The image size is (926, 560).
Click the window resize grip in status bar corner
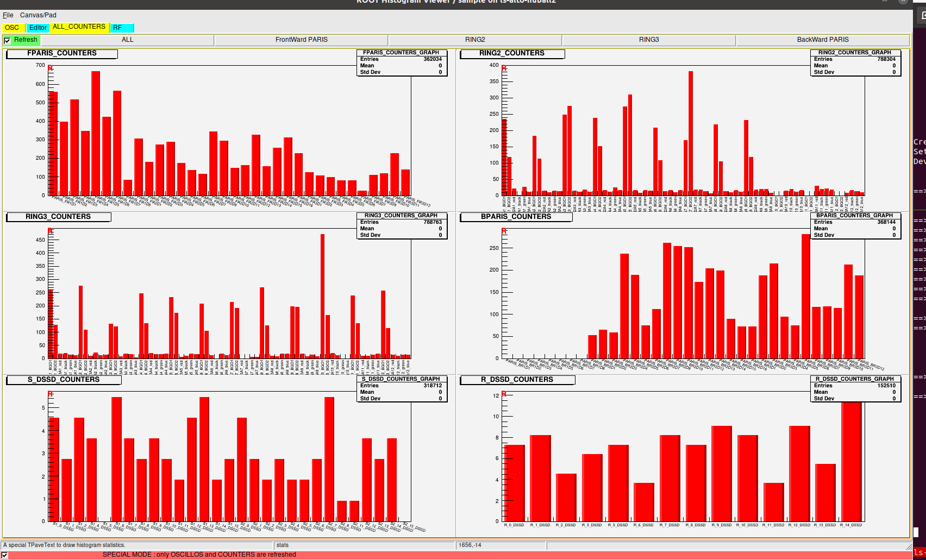pyautogui.click(x=909, y=545)
